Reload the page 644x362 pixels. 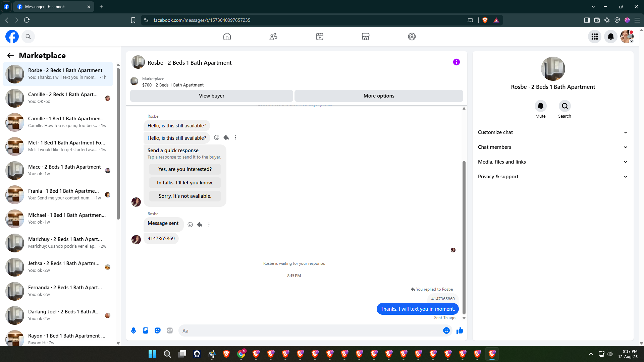pos(27,20)
